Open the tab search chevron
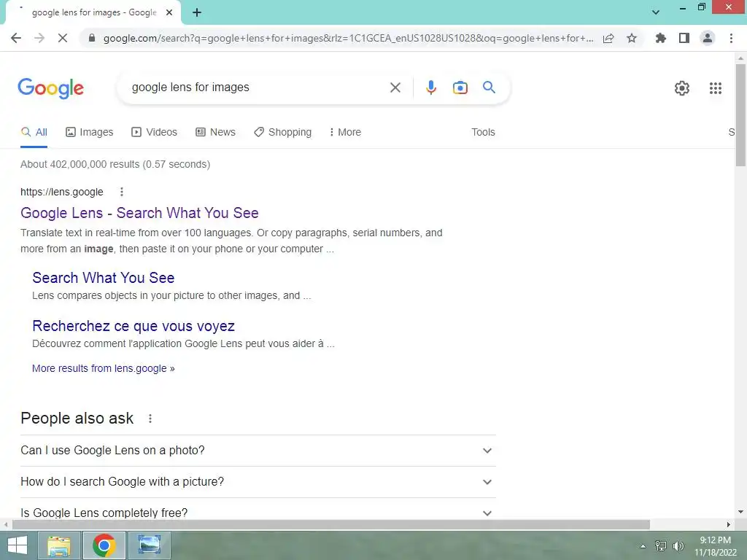 pyautogui.click(x=656, y=12)
